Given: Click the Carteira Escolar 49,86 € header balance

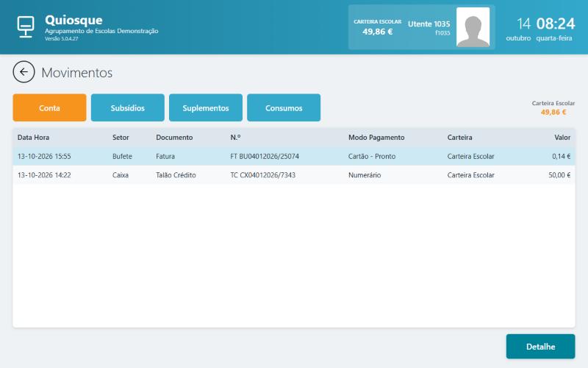Looking at the screenshot, I should (x=377, y=27).
